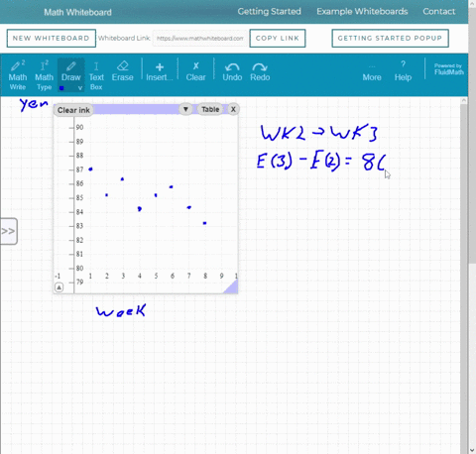
Task: Open graph options dropdown triangle
Action: [x=185, y=109]
